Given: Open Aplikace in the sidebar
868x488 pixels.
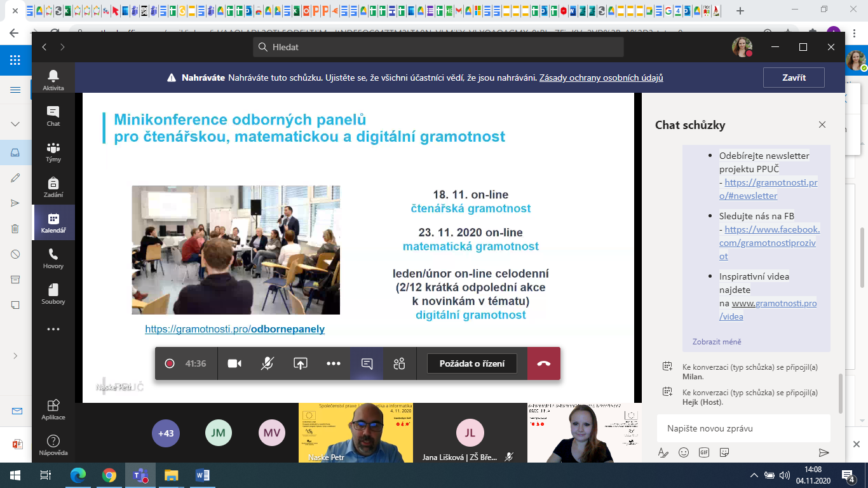Looking at the screenshot, I should (x=53, y=409).
